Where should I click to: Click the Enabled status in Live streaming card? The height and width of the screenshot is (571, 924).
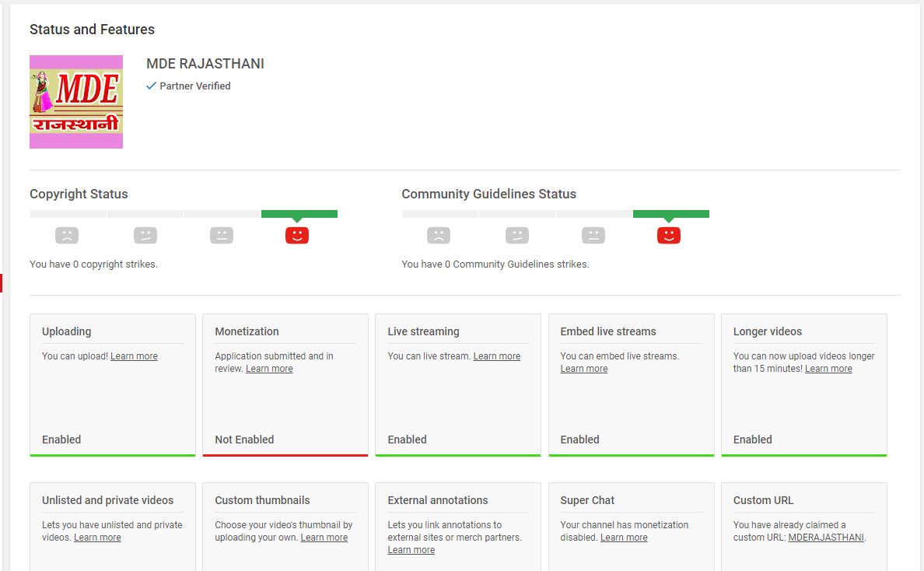[408, 440]
